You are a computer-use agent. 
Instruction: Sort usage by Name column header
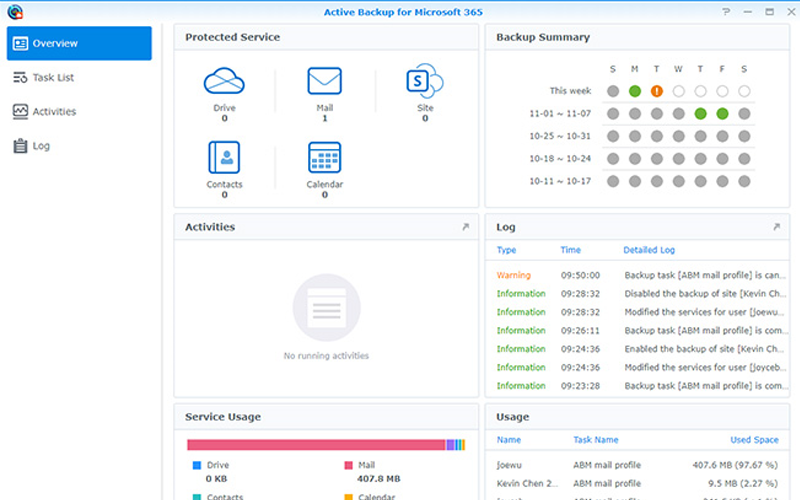coord(509,440)
